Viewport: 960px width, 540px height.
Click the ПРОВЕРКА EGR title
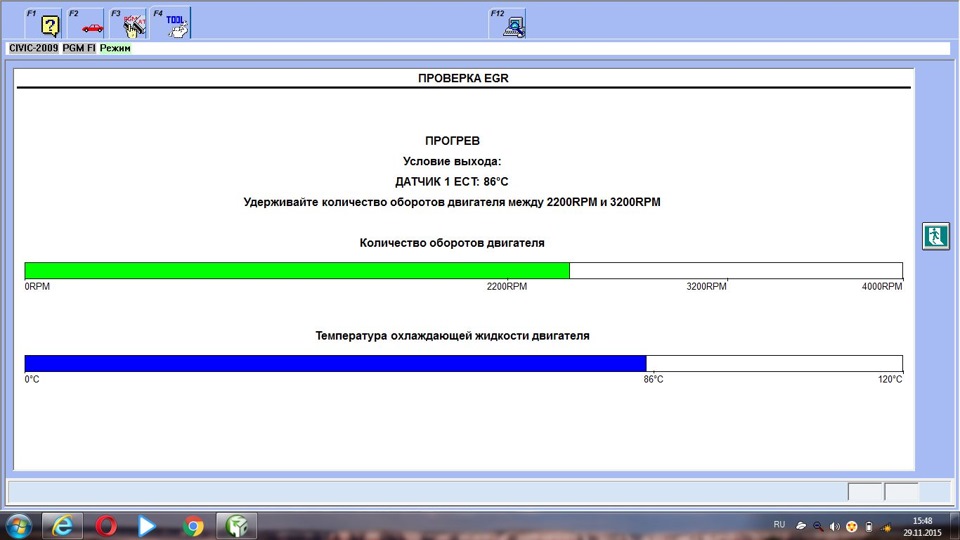pos(463,78)
